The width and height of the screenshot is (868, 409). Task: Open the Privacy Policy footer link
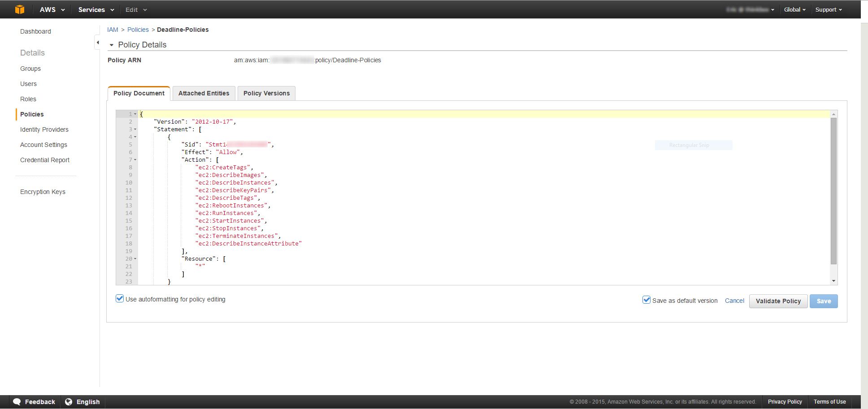tap(785, 402)
